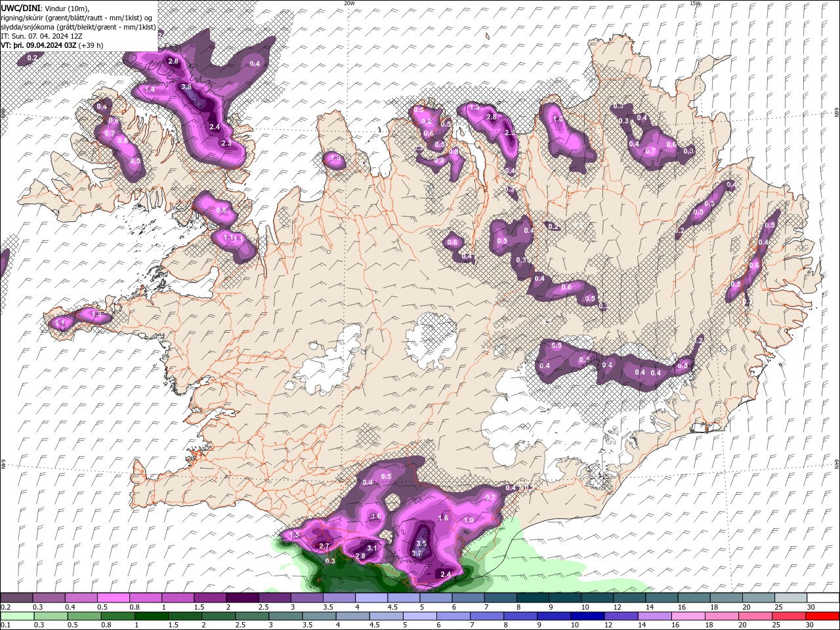This screenshot has height=630, width=840.
Task: Pick the darkest purple 2–2.5 snow swatch
Action: pyautogui.click(x=241, y=598)
